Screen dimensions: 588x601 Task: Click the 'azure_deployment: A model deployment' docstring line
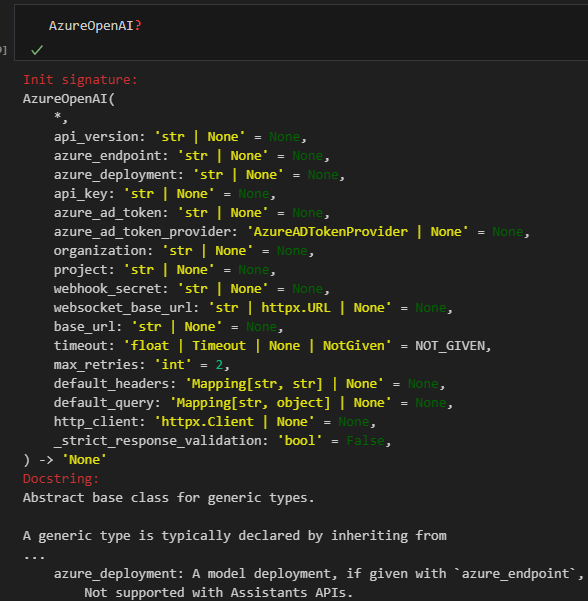pos(319,574)
